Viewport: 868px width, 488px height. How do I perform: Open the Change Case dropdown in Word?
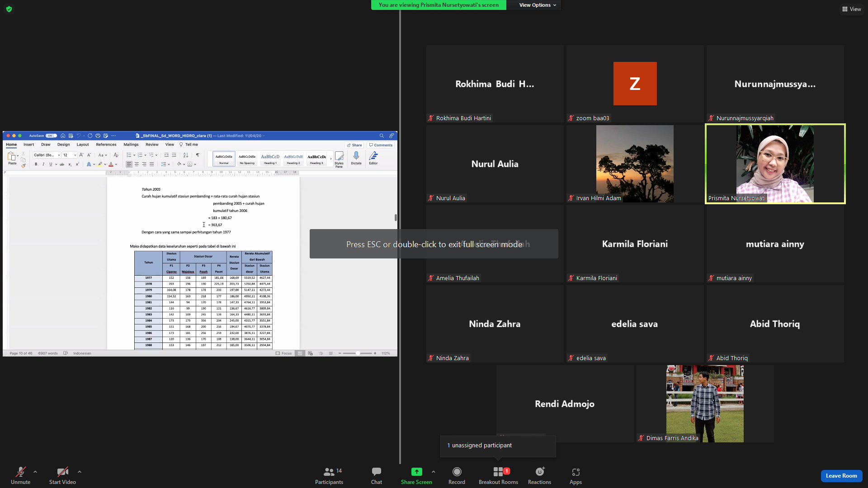[x=103, y=155]
